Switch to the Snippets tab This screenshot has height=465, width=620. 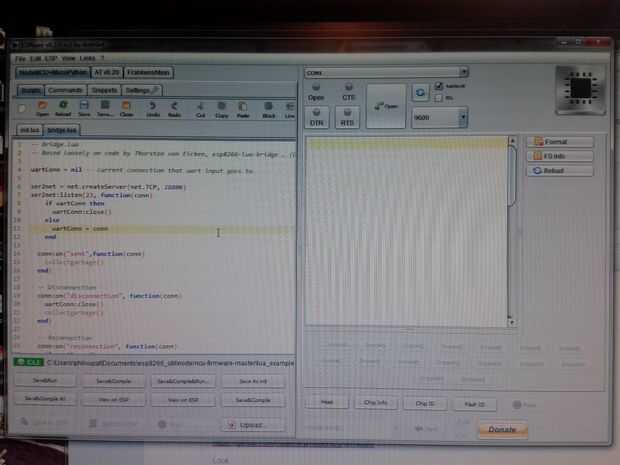tap(104, 91)
